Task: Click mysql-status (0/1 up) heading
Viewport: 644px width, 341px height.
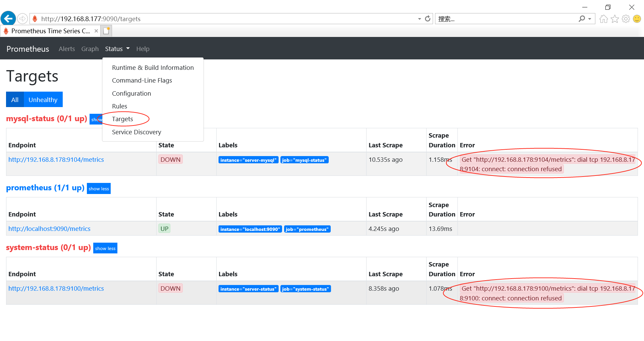Action: (47, 119)
